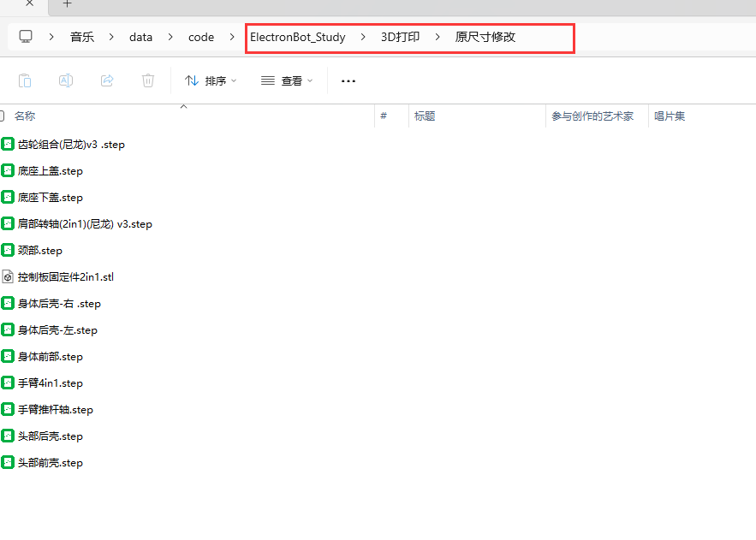Select file name 头部前壳.step

click(x=51, y=462)
